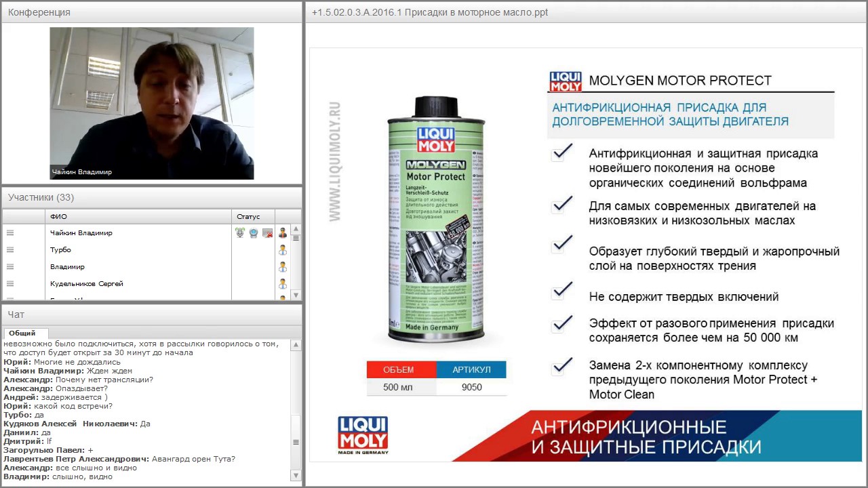Screen dimensions: 868x488
Task: Click the WWW.LIQUIMOLY.RU vertical text on slide
Action: pos(335,162)
